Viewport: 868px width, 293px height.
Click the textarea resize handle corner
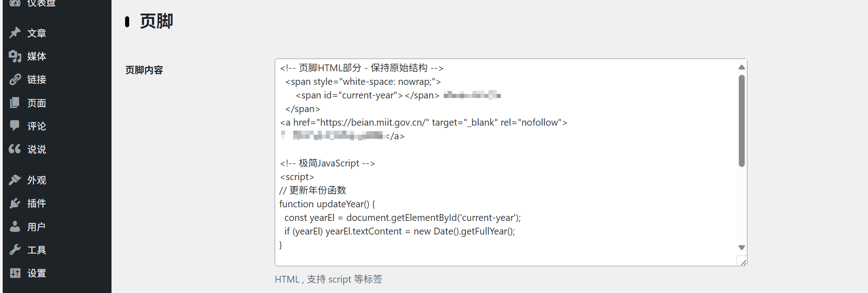743,262
